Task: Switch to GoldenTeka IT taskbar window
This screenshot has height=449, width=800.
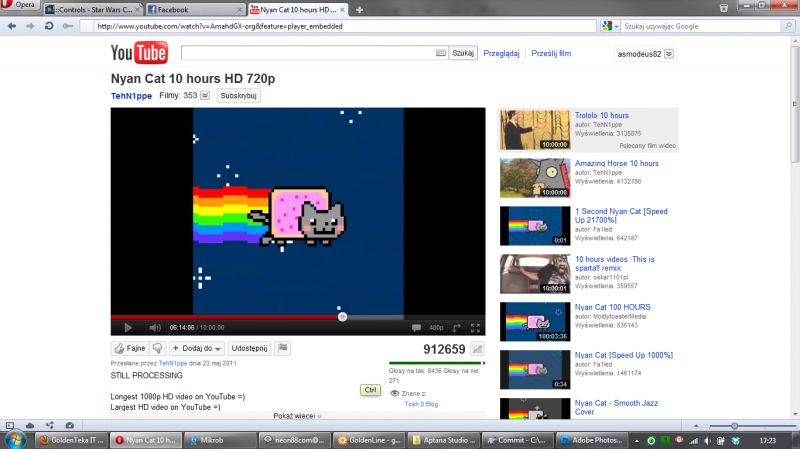Action: pos(72,440)
